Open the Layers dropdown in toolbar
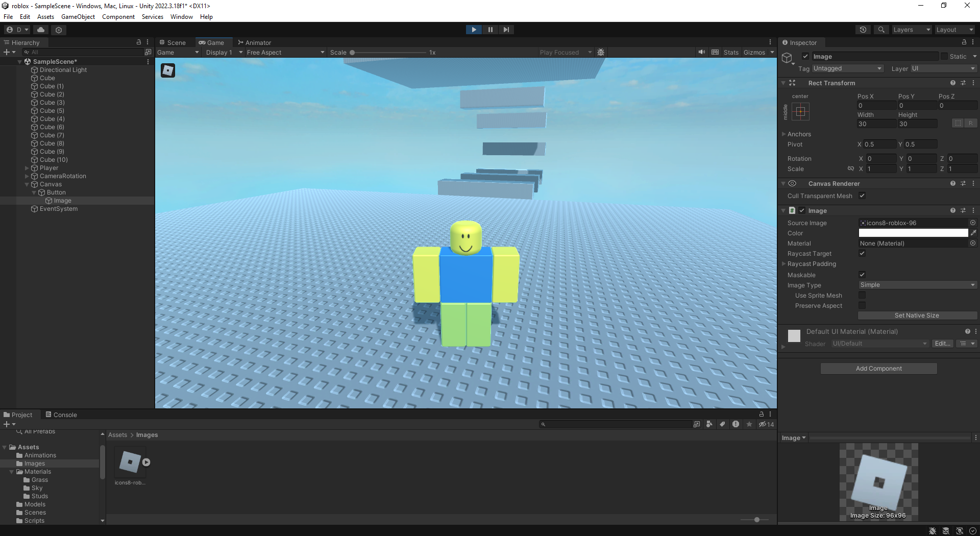Screen dimensions: 980x536 click(x=912, y=30)
